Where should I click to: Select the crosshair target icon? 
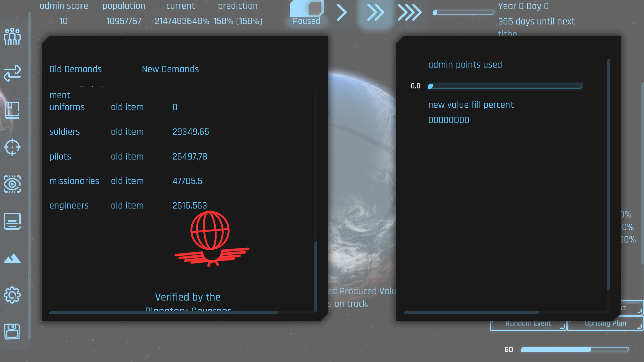(12, 147)
